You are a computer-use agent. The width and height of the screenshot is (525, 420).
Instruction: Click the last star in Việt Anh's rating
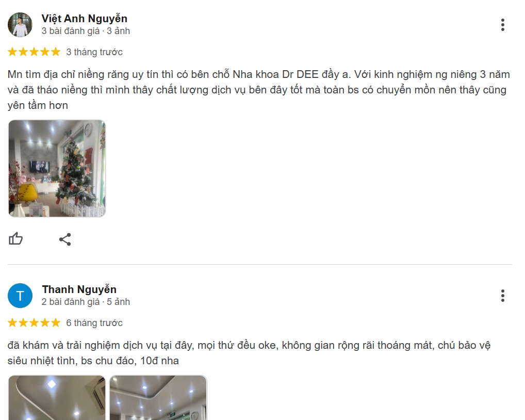click(x=55, y=52)
